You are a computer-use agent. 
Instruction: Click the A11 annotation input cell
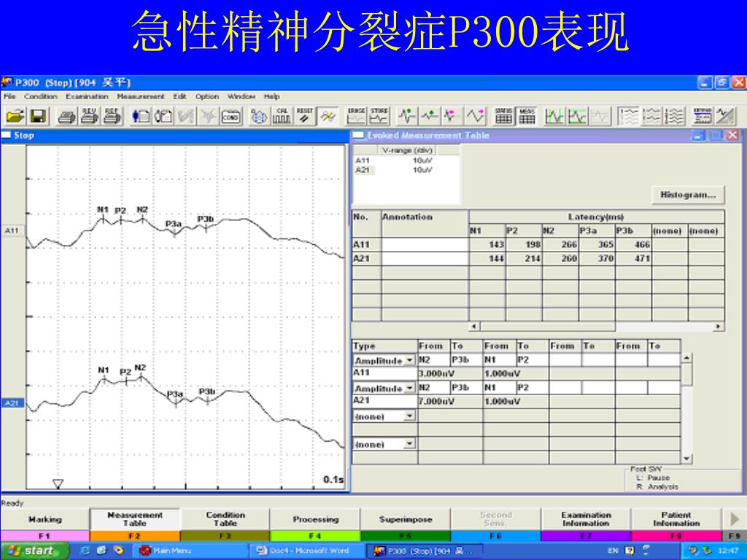coord(425,245)
